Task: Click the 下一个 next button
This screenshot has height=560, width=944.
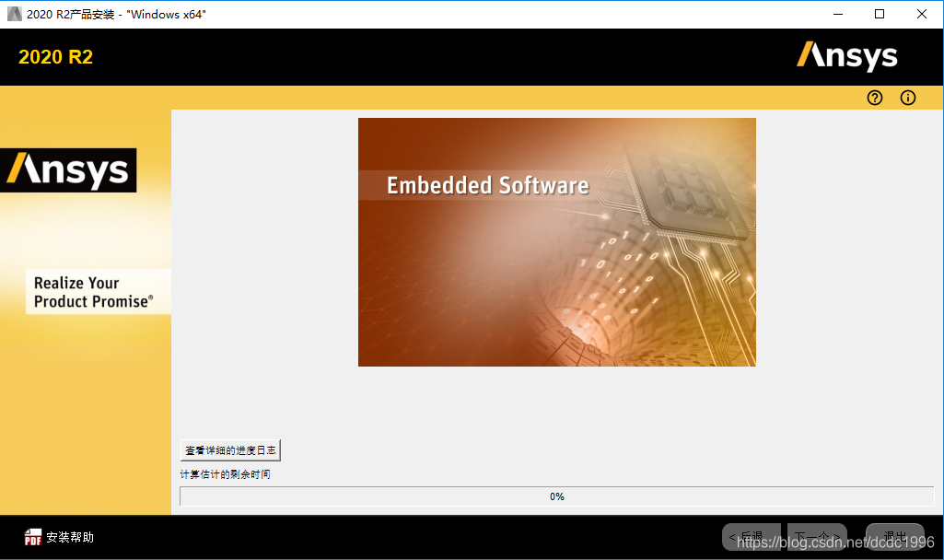Action: (816, 536)
